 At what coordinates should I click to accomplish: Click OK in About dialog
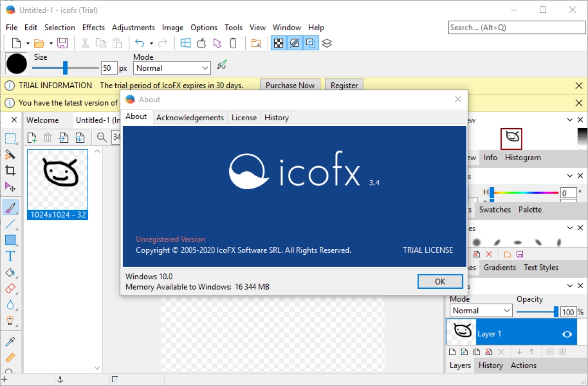(x=440, y=281)
